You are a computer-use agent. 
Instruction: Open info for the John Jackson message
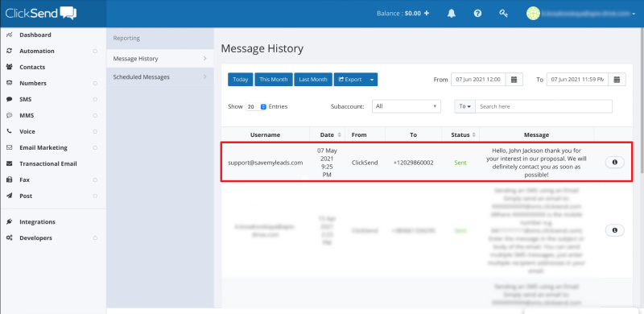[x=615, y=163]
